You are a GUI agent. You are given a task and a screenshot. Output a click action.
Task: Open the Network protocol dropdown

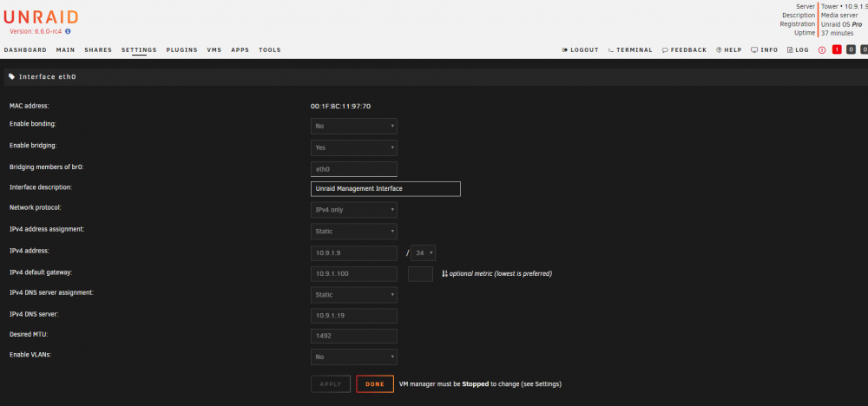click(354, 210)
